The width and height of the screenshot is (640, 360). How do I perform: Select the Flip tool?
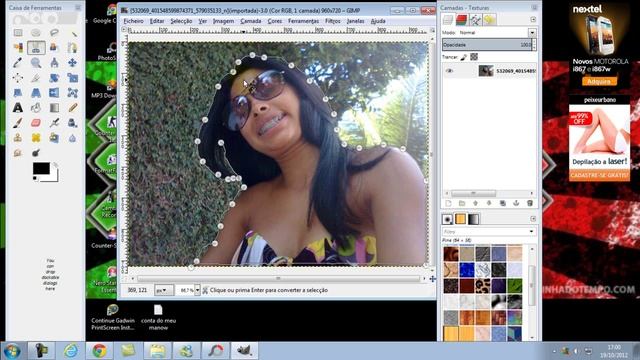coord(54,93)
